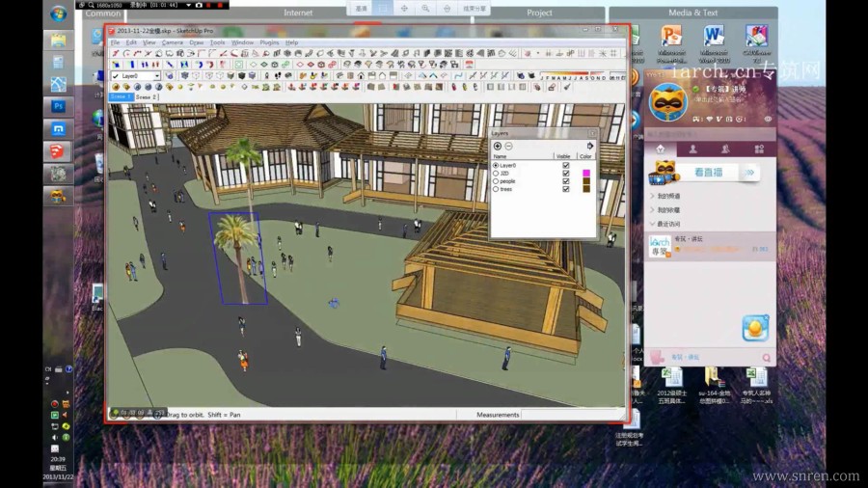Screen dimensions: 868x488
Task: Toggle visibility of Layer0
Action: click(566, 166)
